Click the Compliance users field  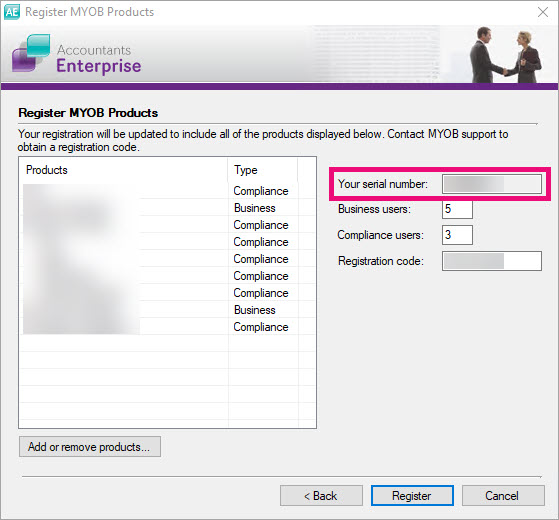coord(457,235)
